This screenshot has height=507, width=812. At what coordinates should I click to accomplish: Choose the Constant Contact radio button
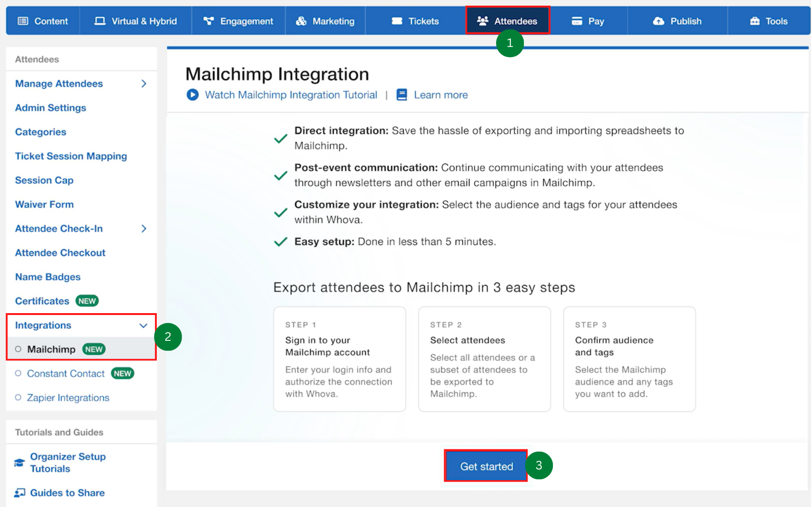coord(19,373)
